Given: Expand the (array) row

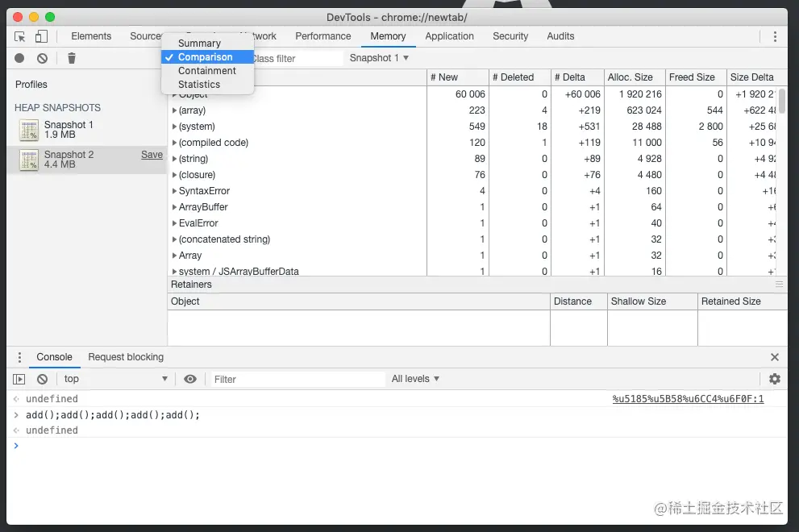Looking at the screenshot, I should [x=174, y=110].
